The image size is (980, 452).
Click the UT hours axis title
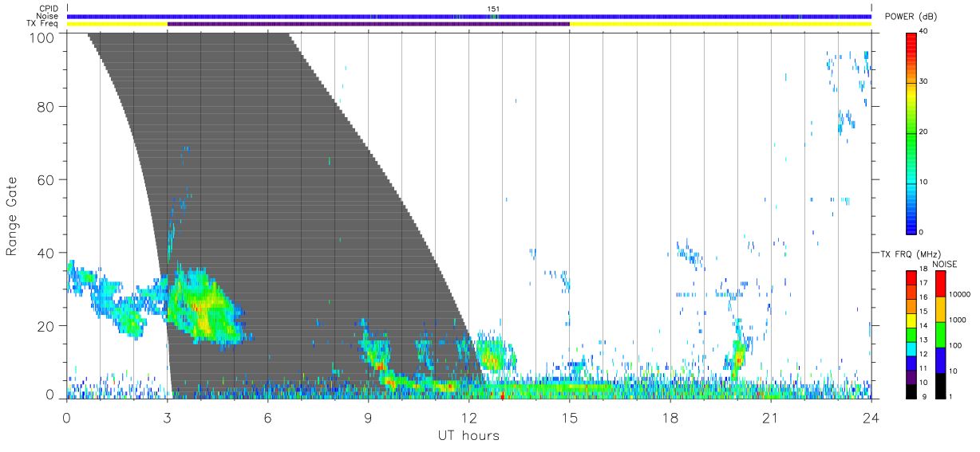468,435
